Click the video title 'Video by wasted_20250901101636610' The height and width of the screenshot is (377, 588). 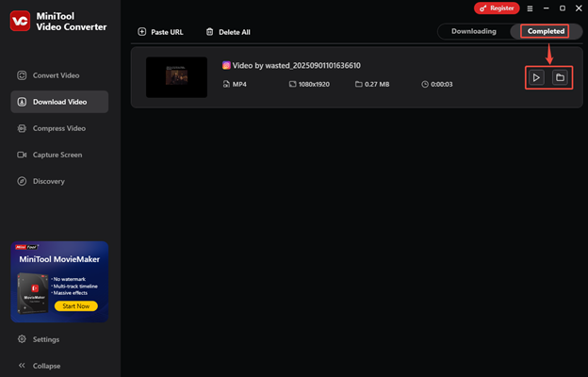pyautogui.click(x=296, y=66)
